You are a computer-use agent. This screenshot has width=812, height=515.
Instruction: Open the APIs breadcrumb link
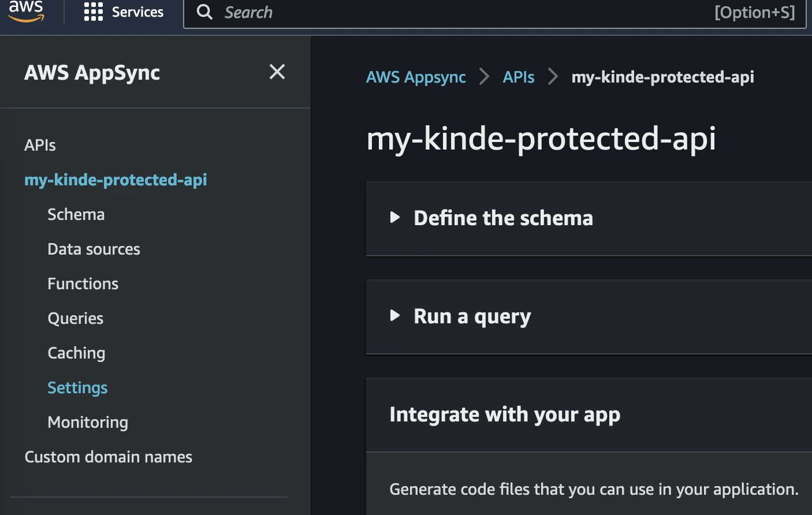tap(518, 77)
